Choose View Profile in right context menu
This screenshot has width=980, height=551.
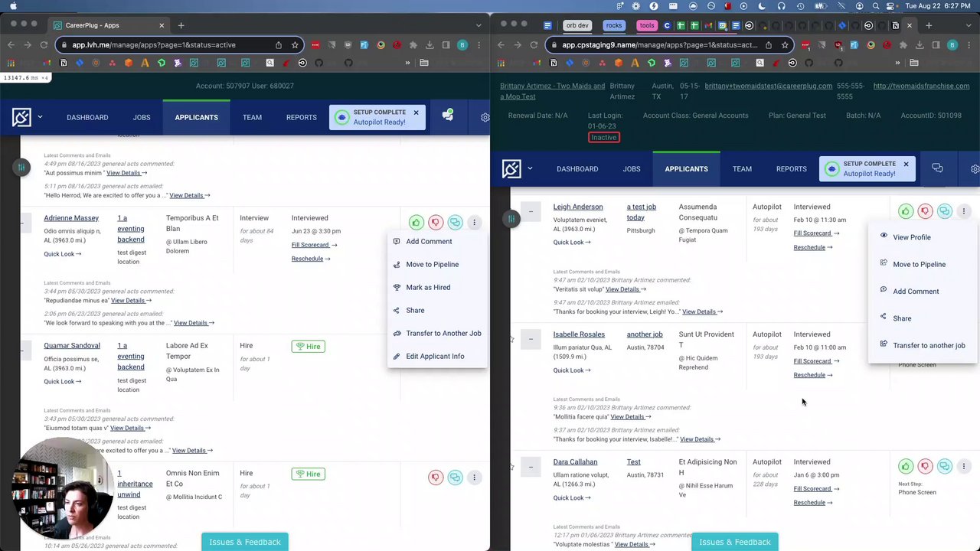pyautogui.click(x=911, y=237)
